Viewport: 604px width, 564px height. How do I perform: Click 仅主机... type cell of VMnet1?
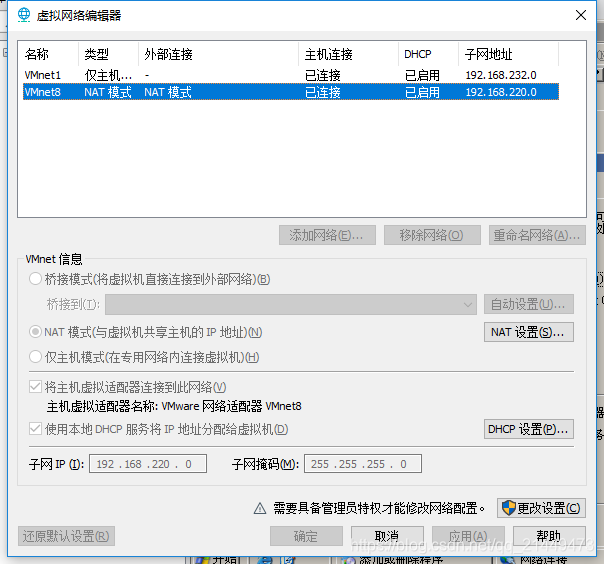(x=108, y=75)
